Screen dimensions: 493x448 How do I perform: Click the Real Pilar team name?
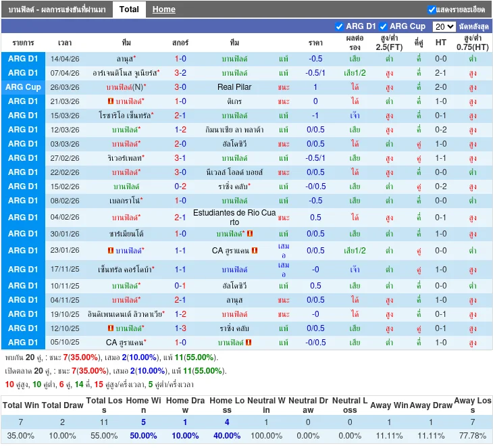pyautogui.click(x=234, y=87)
